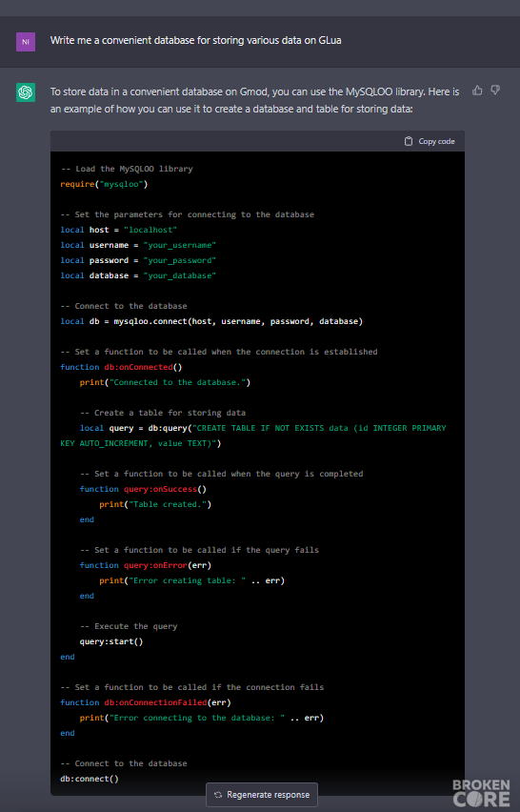This screenshot has height=812, width=520.
Task: Click the "your_password" string
Action: point(180,260)
